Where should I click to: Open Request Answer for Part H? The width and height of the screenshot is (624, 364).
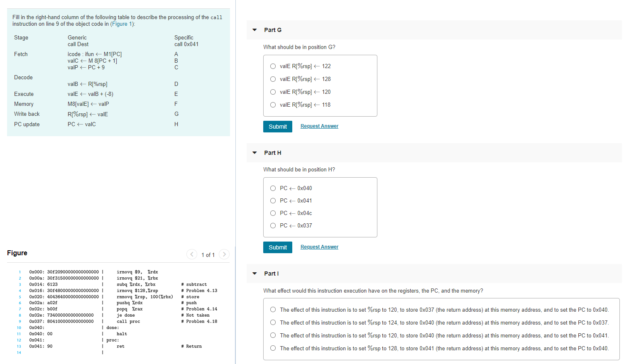tap(319, 247)
